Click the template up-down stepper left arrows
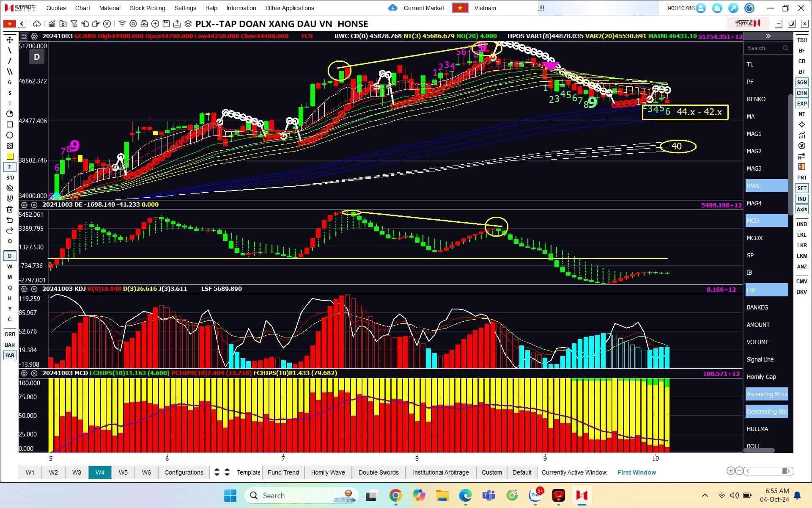 coord(217,472)
